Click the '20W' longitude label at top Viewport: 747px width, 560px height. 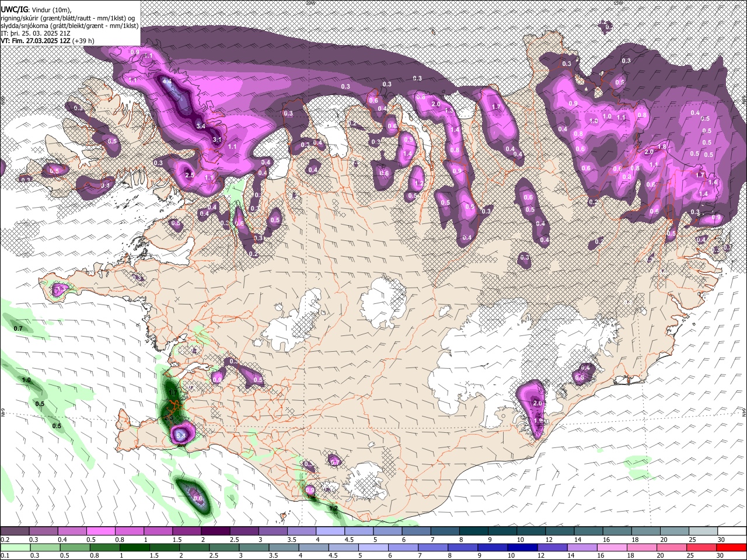point(310,2)
